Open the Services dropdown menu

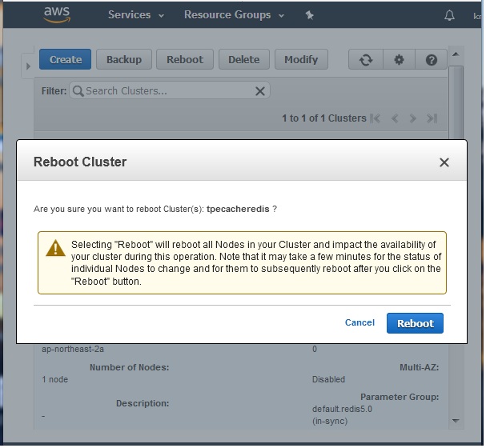pos(135,14)
